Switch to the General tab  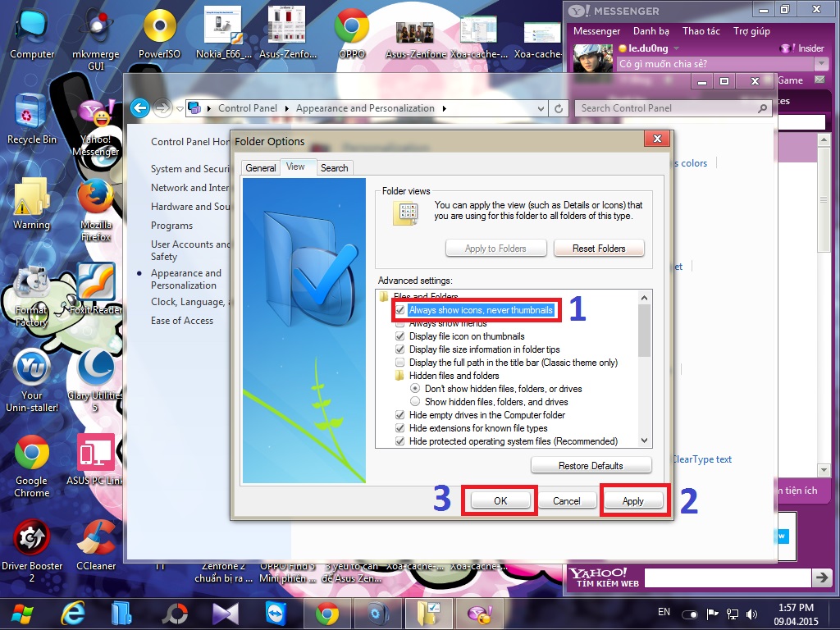click(260, 167)
